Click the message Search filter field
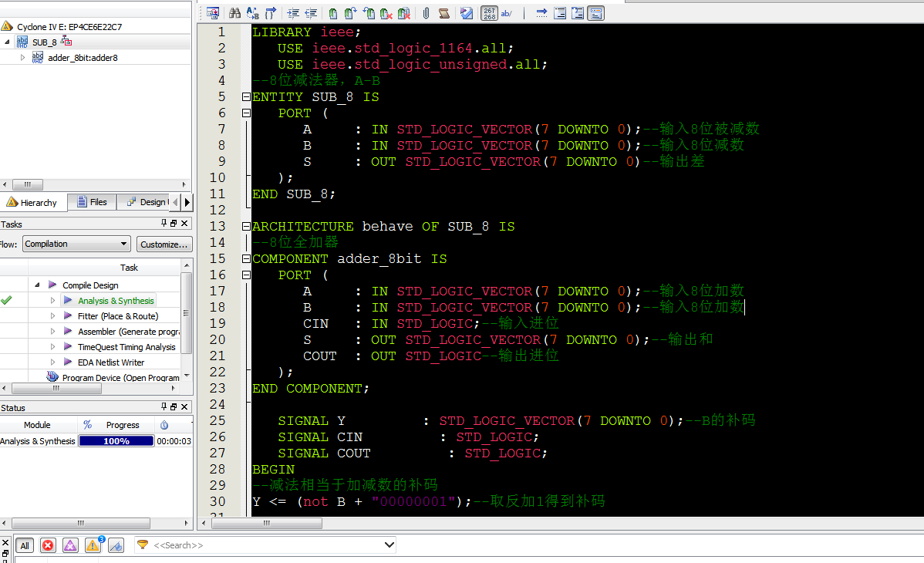This screenshot has height=563, width=924. coord(266,545)
